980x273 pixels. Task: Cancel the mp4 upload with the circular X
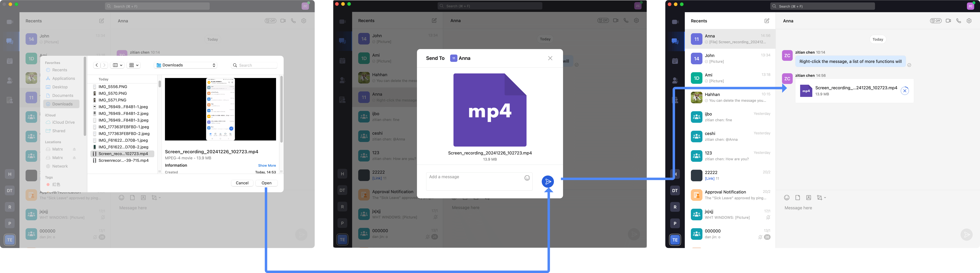(x=905, y=91)
